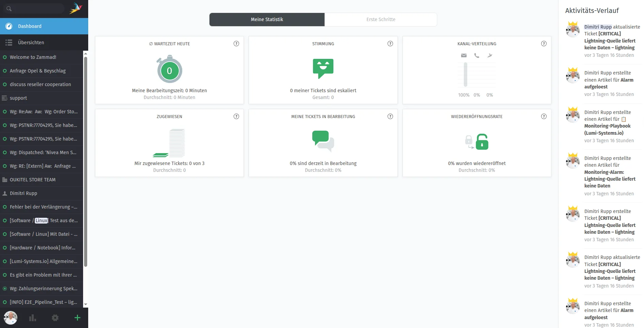Click avatar of topmost activity entry
The height and width of the screenshot is (328, 644).
coord(573,30)
